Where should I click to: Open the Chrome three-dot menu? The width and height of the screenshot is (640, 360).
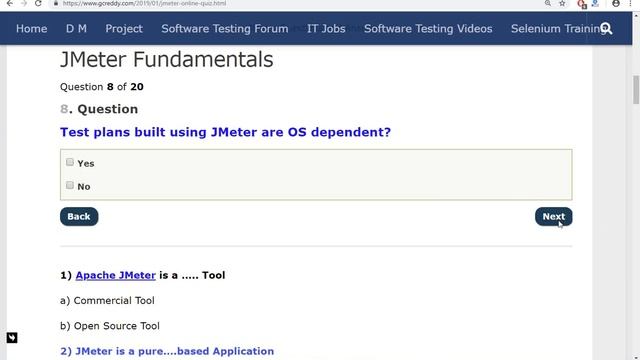[631, 3]
